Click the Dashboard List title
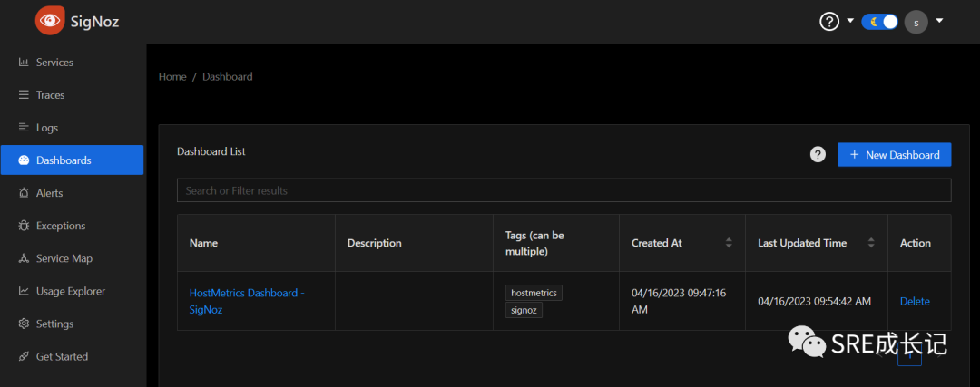Screen dimensions: 980x387 [211, 151]
